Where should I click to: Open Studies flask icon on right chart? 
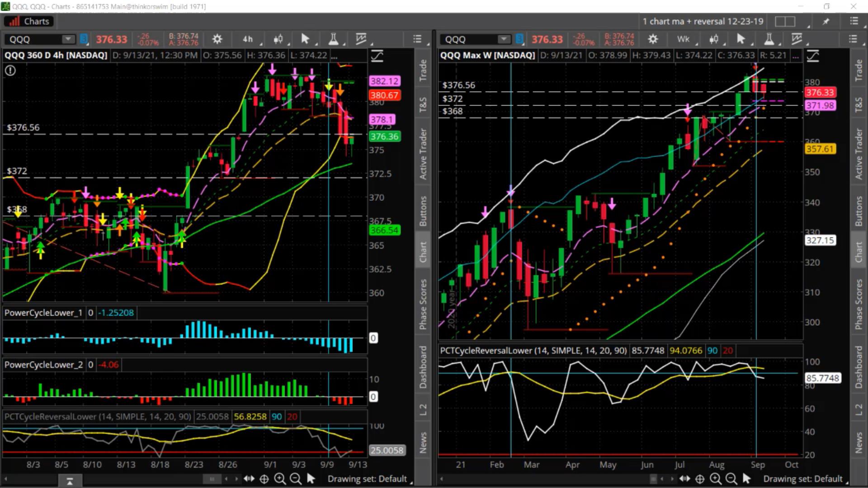coord(769,39)
